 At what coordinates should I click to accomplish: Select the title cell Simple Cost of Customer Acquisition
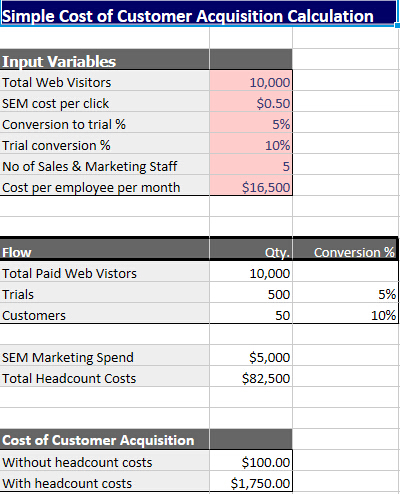coord(199,13)
